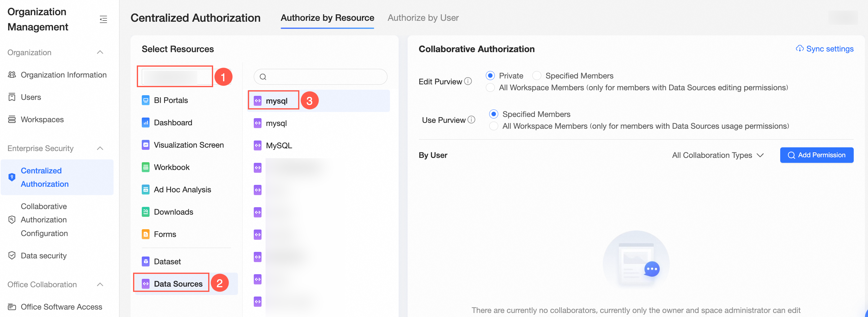Click the BI Portals resource icon

[x=145, y=100]
